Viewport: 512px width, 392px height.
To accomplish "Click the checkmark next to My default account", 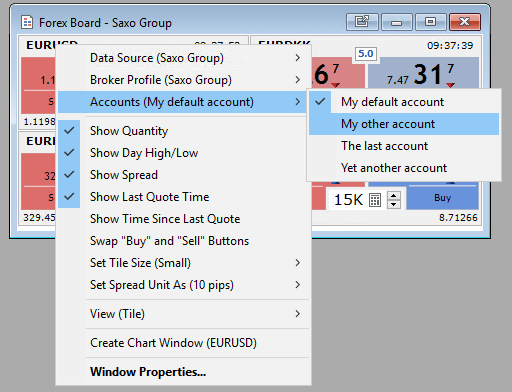I will tap(320, 102).
